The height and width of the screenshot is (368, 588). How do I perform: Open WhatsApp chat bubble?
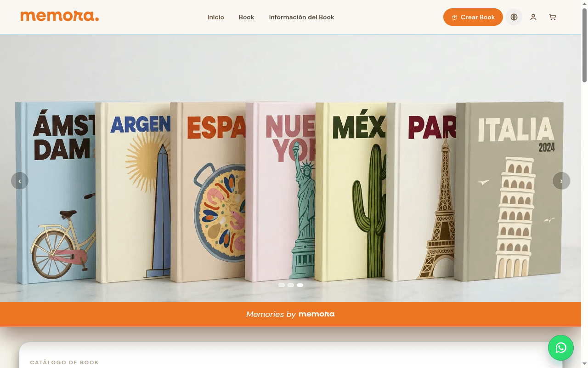click(561, 348)
